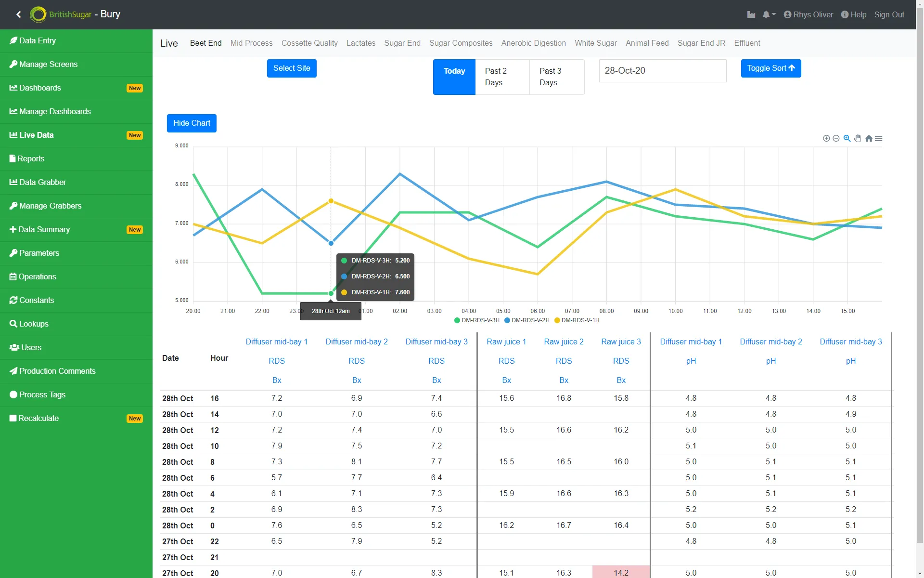Image resolution: width=924 pixels, height=578 pixels.
Task: Zoom in on the chart with plus icon
Action: coord(826,138)
